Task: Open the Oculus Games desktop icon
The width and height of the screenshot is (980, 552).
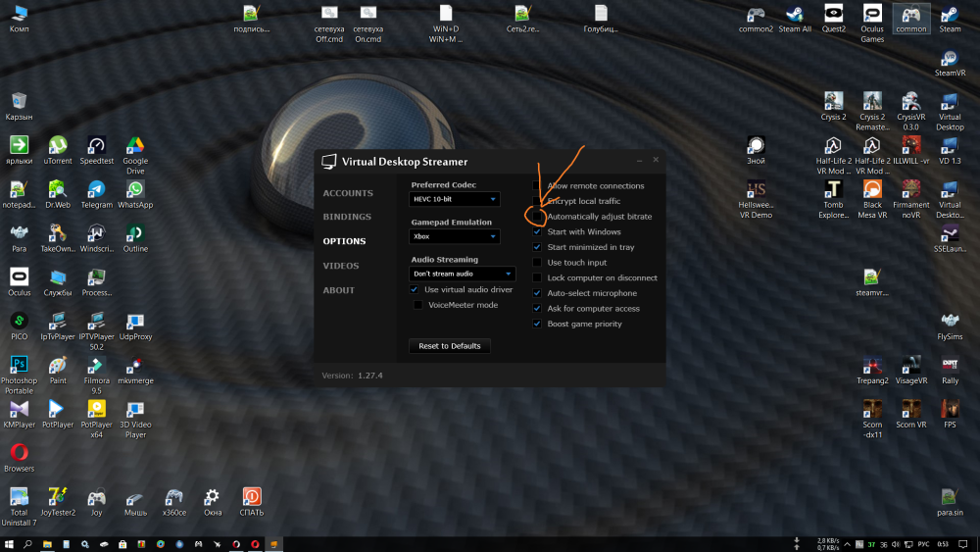Action: [x=872, y=24]
